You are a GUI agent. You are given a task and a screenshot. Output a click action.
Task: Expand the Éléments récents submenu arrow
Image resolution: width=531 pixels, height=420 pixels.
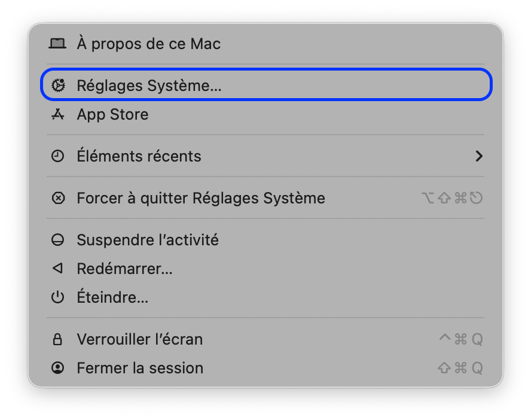[478, 156]
